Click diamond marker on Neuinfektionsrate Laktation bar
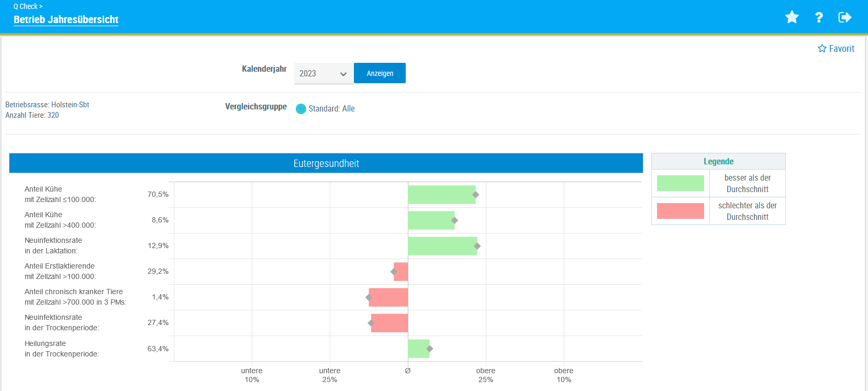 coord(477,246)
